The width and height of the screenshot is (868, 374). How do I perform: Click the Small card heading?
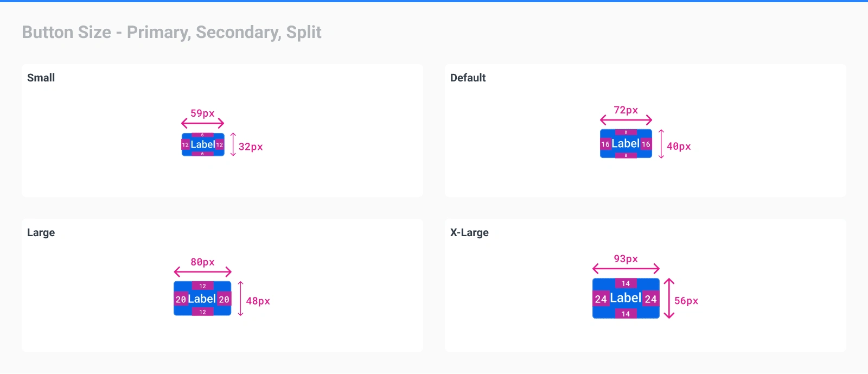[x=41, y=78]
